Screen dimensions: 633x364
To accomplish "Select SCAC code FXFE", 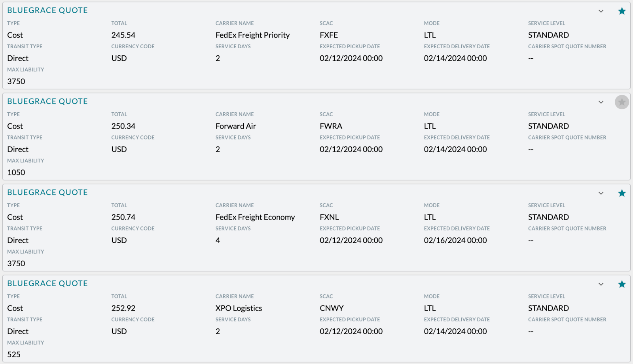I will coord(329,35).
